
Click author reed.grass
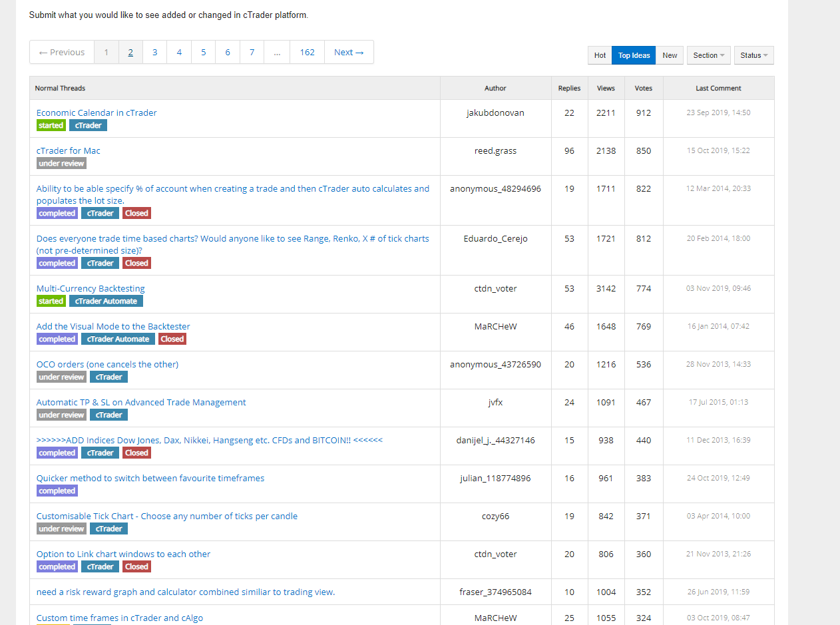(x=495, y=150)
